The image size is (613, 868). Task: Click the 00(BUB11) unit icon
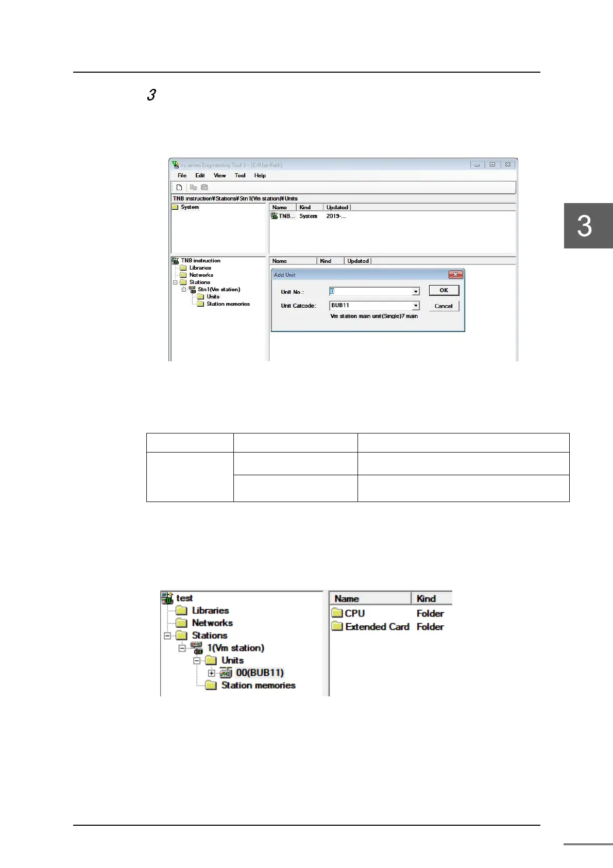(226, 673)
